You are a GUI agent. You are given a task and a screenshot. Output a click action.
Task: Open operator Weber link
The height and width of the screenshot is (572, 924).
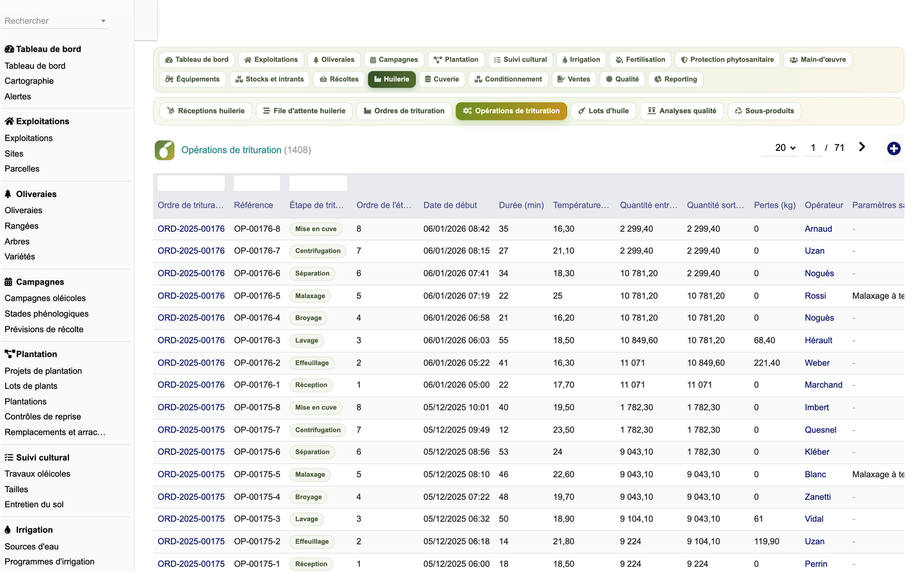click(817, 363)
